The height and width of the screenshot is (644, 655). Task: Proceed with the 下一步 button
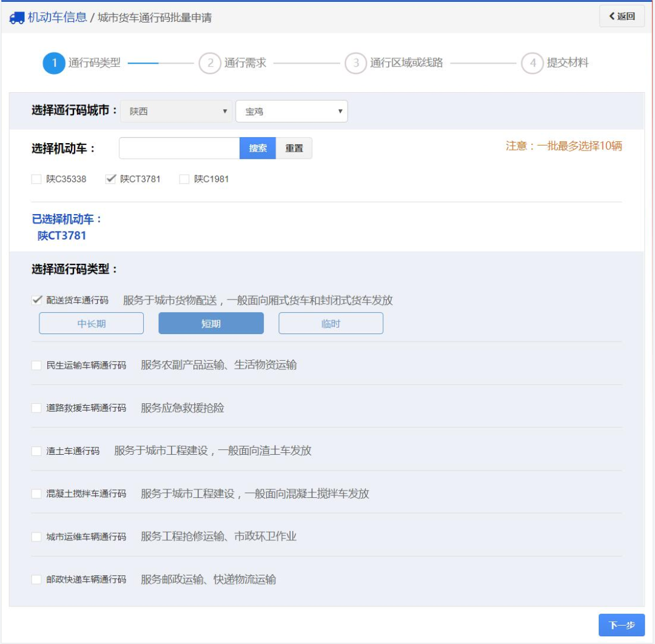tap(622, 625)
